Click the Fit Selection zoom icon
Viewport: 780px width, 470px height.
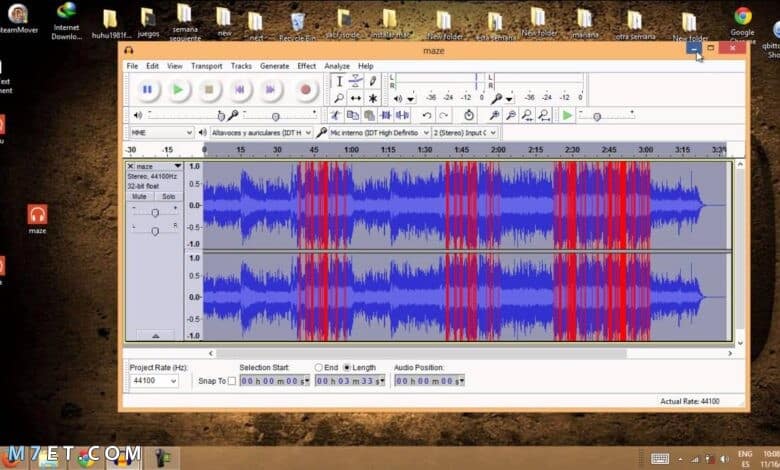pyautogui.click(x=527, y=115)
